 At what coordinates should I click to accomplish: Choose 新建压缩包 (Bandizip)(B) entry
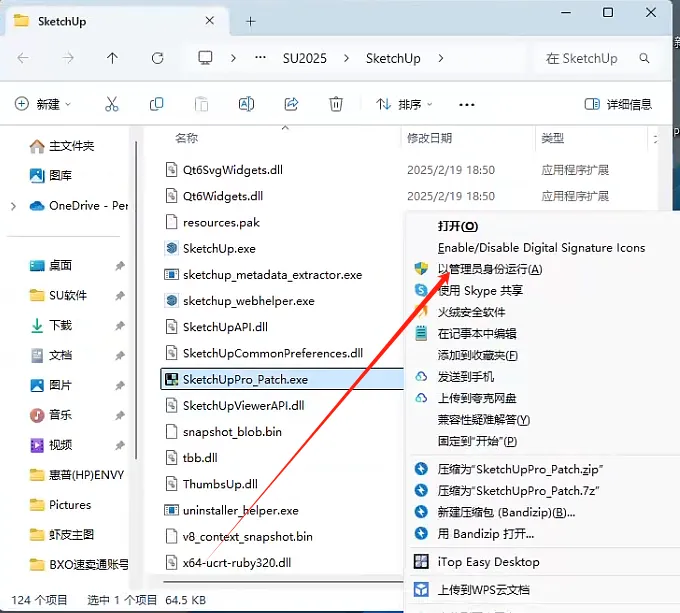(x=506, y=512)
